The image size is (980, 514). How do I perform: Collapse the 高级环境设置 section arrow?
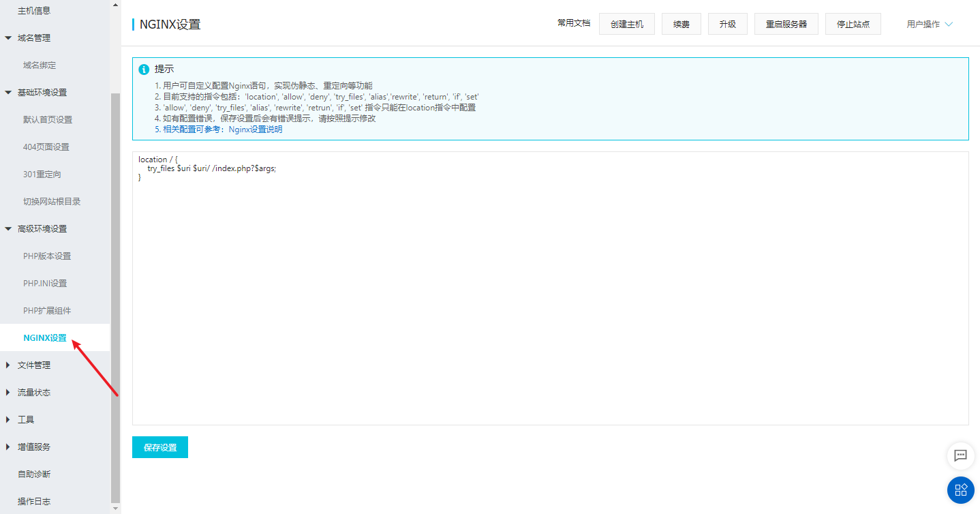pyautogui.click(x=8, y=229)
